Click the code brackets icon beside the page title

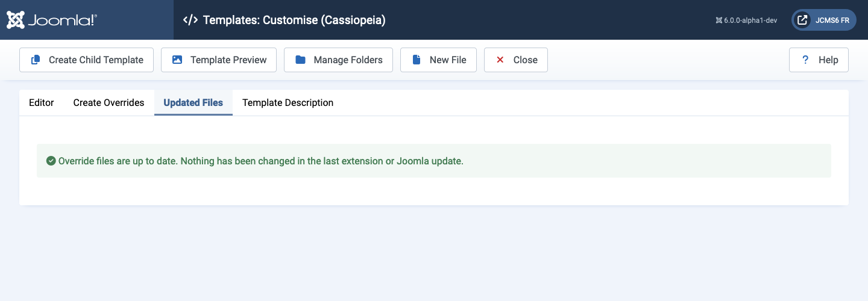190,20
